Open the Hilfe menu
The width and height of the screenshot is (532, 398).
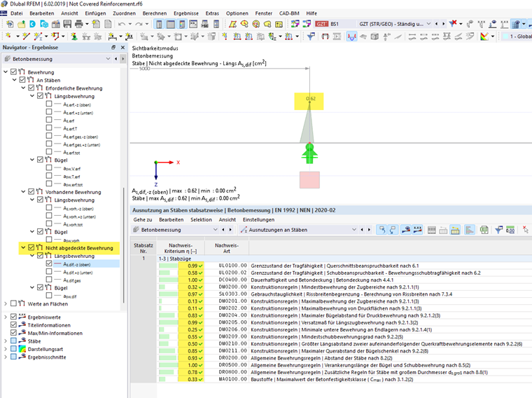311,13
